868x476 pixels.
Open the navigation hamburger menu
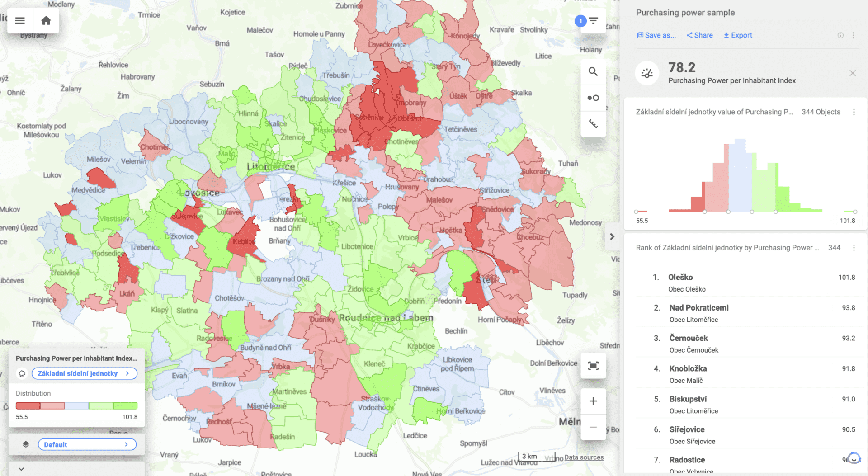19,20
